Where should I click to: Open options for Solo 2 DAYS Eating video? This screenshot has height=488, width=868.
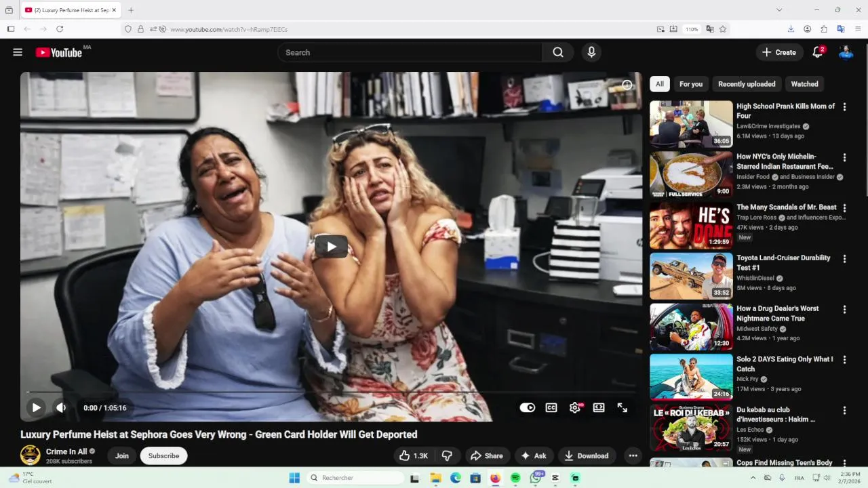click(844, 359)
